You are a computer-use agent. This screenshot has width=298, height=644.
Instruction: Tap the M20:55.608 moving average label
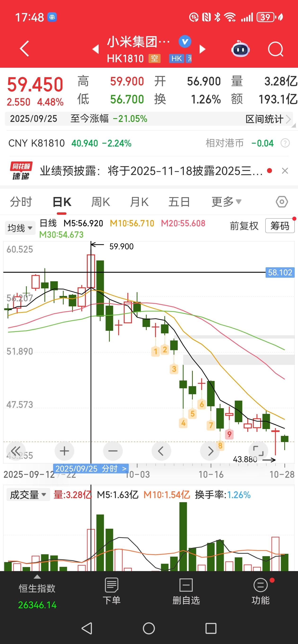pyautogui.click(x=183, y=223)
